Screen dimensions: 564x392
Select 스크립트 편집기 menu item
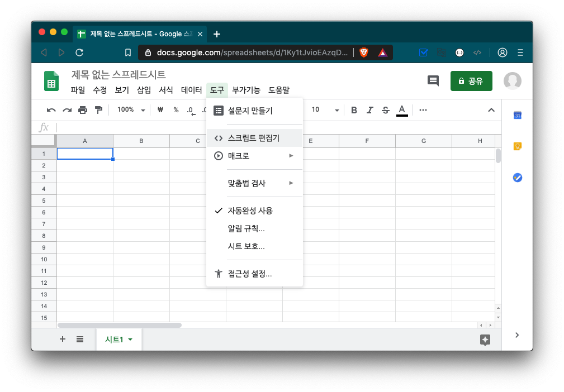pyautogui.click(x=254, y=138)
